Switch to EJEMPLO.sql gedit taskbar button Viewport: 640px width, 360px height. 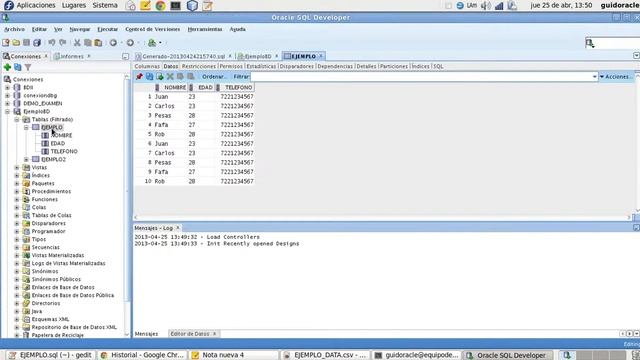51,355
